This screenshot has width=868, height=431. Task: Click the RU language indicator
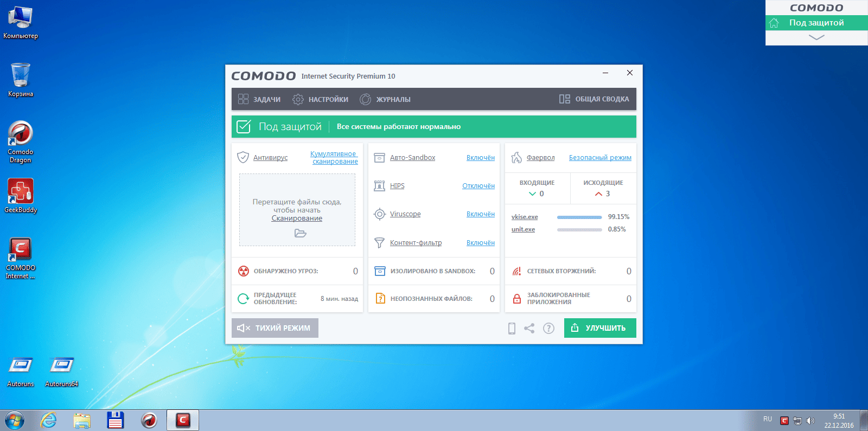(x=768, y=419)
